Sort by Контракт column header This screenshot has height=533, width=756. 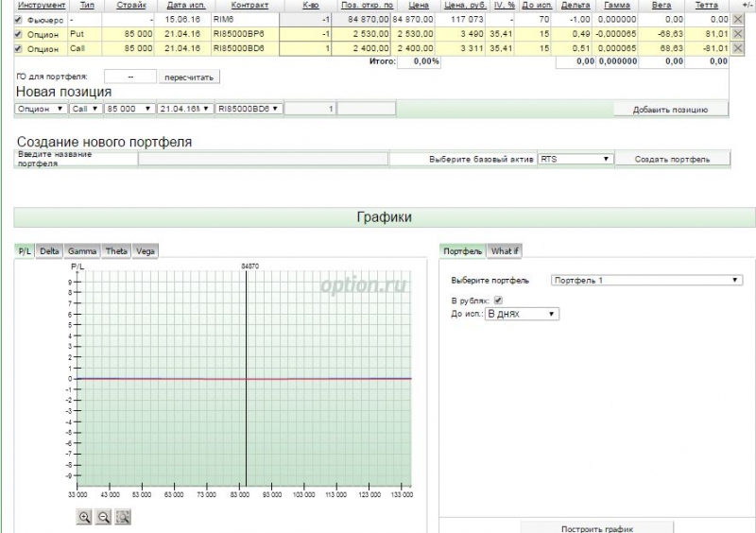pos(249,5)
